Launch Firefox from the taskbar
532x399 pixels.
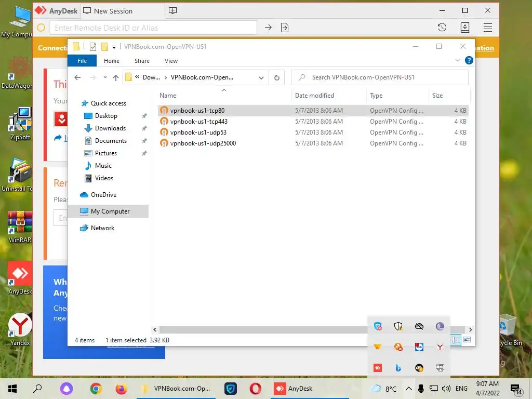(121, 389)
